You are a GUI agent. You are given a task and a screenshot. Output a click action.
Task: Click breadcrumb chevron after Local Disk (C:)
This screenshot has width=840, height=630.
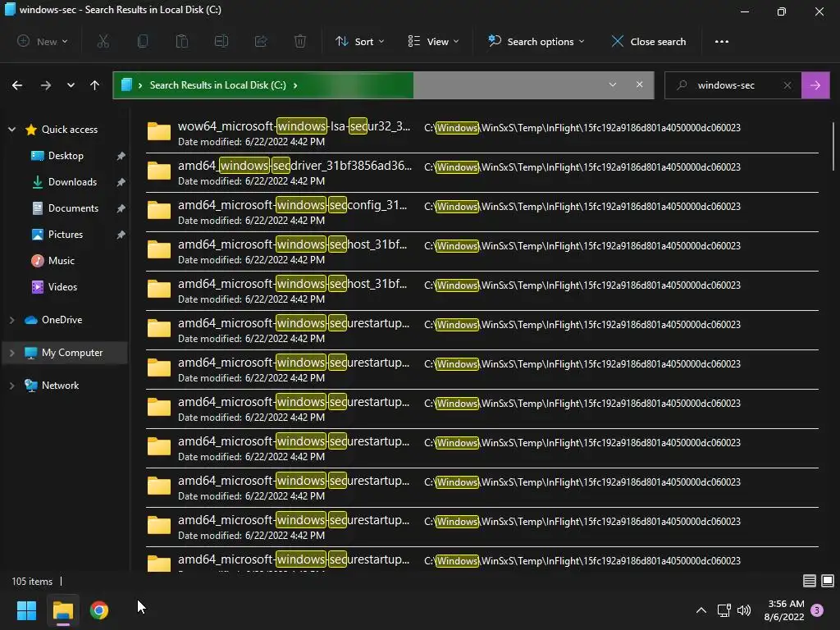[x=295, y=85]
